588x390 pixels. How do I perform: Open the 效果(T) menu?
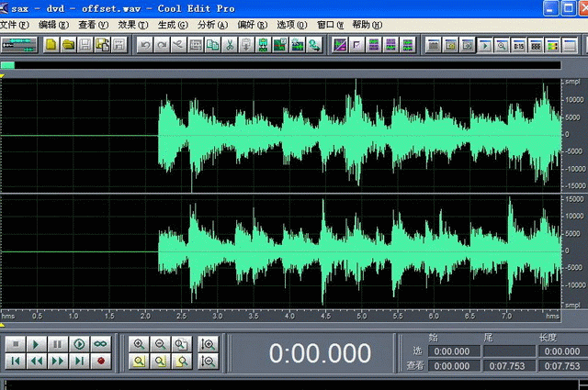[x=133, y=25]
